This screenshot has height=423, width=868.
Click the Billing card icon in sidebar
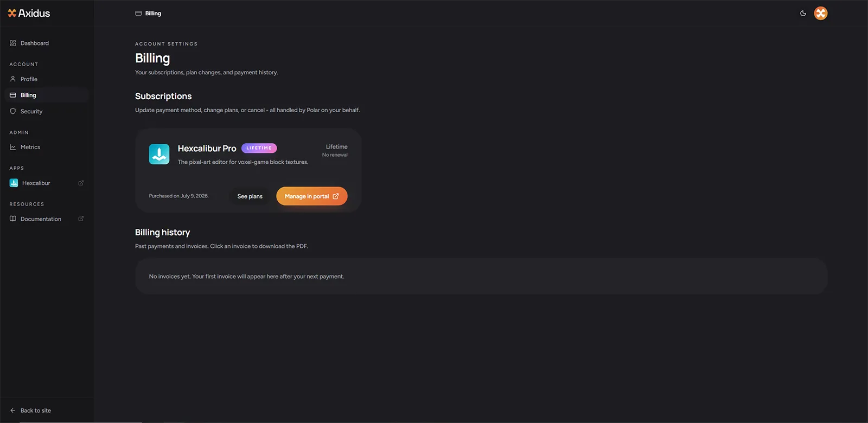(13, 95)
